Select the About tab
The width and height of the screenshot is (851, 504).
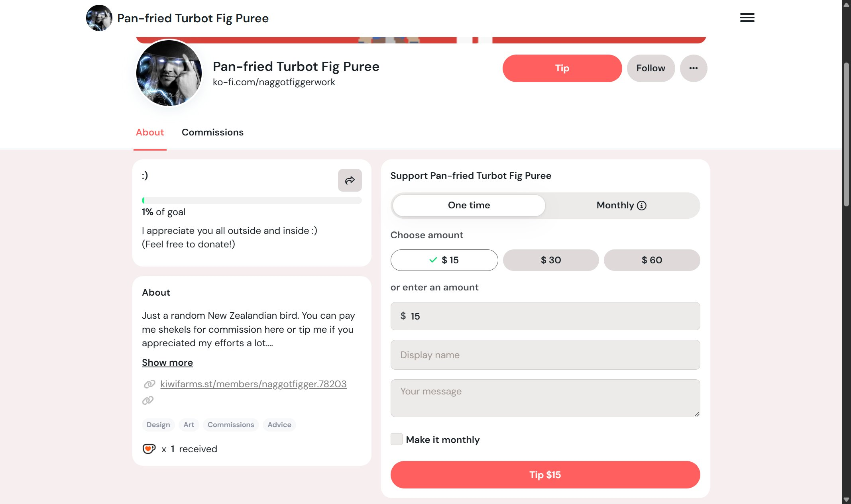tap(149, 132)
